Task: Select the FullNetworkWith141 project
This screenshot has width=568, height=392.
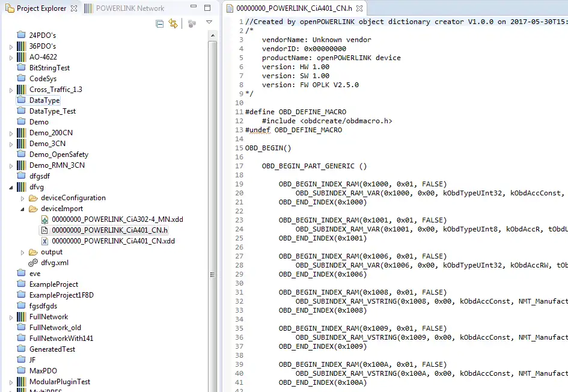Action: point(61,338)
